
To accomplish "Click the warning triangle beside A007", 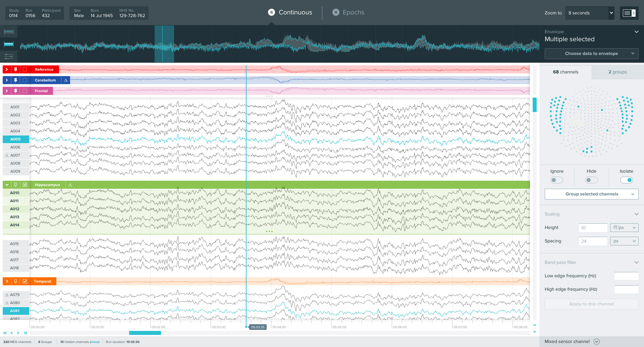I will point(7,155).
